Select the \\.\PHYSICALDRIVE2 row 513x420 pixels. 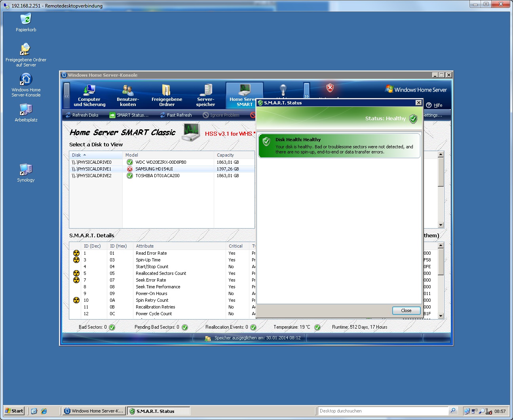pyautogui.click(x=162, y=176)
